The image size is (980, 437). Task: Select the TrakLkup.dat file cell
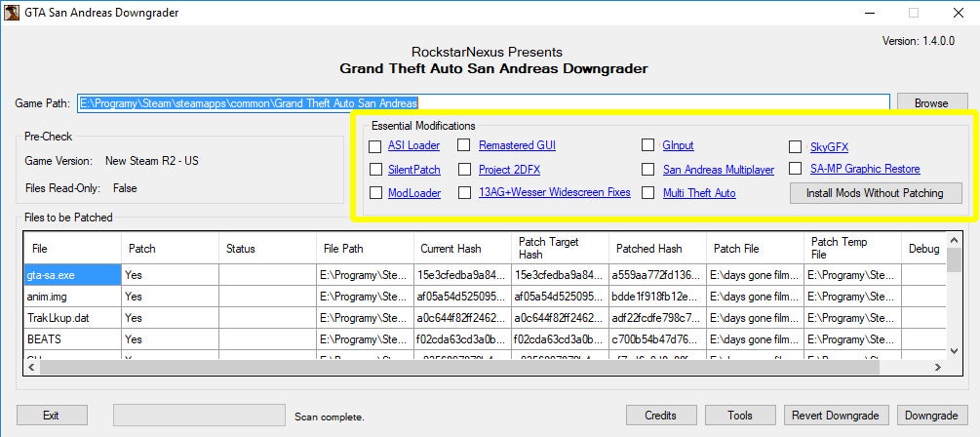pos(72,318)
